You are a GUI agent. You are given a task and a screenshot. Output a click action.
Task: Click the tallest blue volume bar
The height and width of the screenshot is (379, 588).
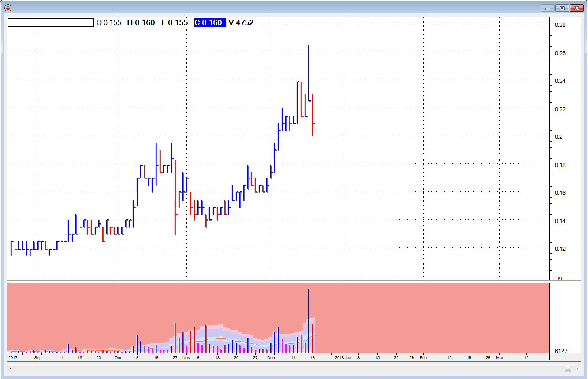[309, 321]
